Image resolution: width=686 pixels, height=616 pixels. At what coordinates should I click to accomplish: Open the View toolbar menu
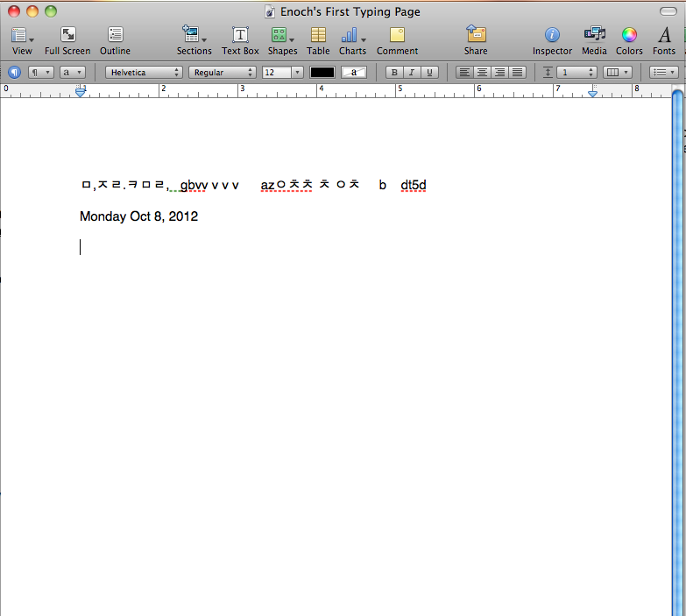click(22, 40)
